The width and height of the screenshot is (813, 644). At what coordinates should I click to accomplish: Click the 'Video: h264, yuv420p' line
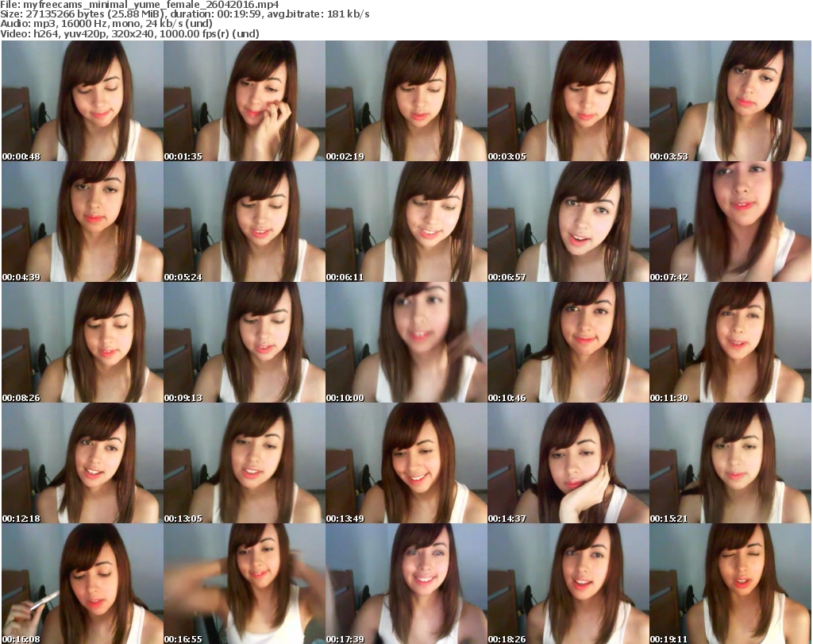click(x=129, y=33)
